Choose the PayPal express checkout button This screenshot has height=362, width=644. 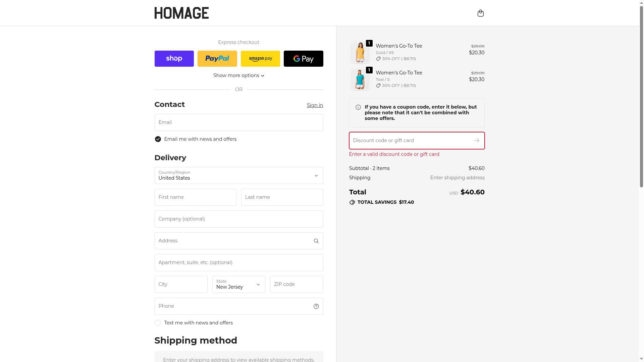point(217,59)
